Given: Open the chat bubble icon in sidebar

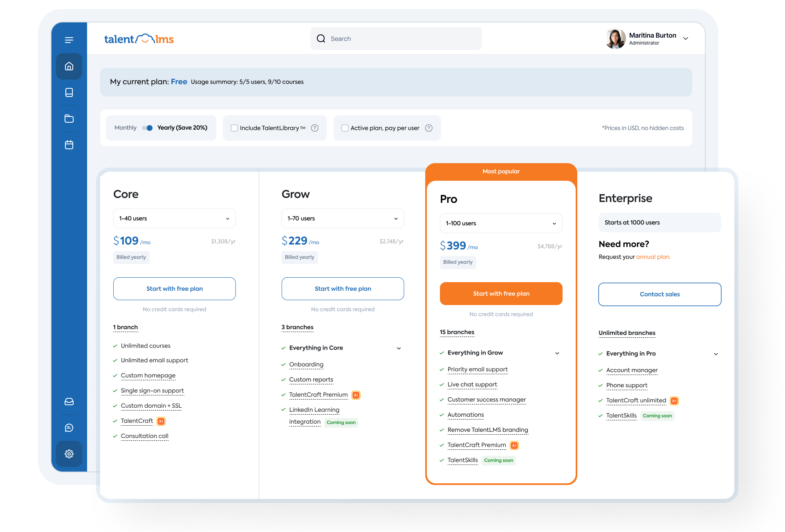Looking at the screenshot, I should pos(69,428).
